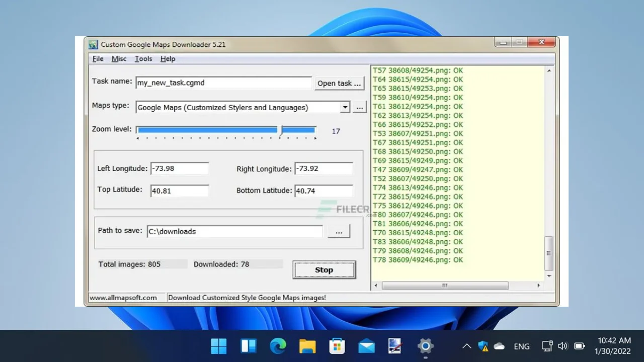Click the zoom slider left arrow marker
The image size is (644, 362).
[138, 138]
